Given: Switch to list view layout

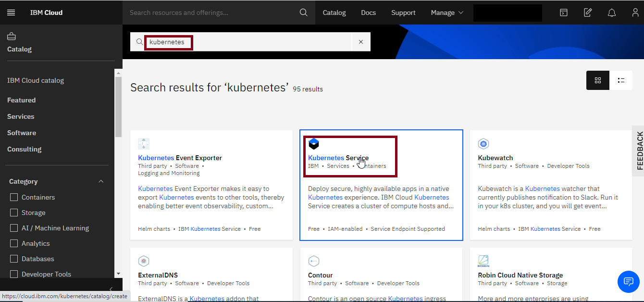Looking at the screenshot, I should (x=621, y=80).
